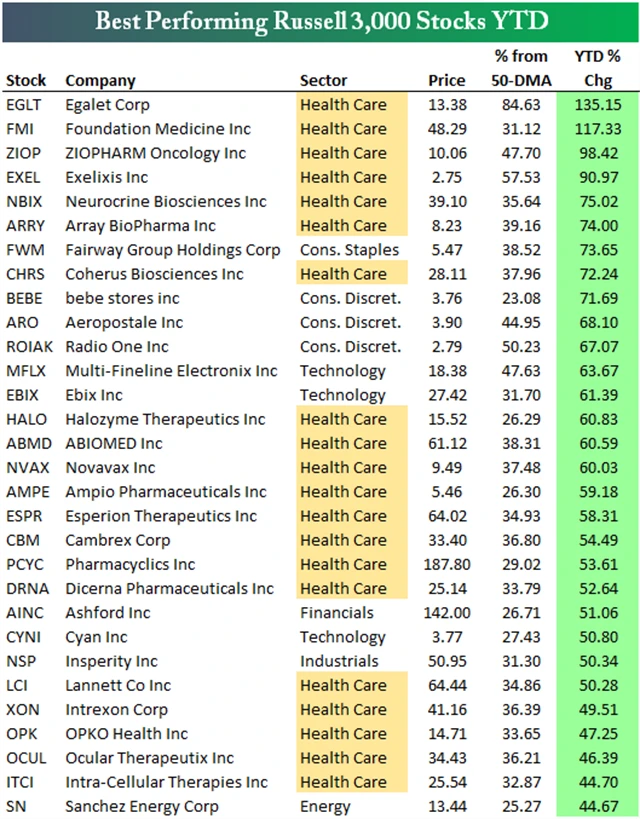Image resolution: width=640 pixels, height=819 pixels.
Task: Click the ROIAK ticker symbol
Action: tap(29, 347)
